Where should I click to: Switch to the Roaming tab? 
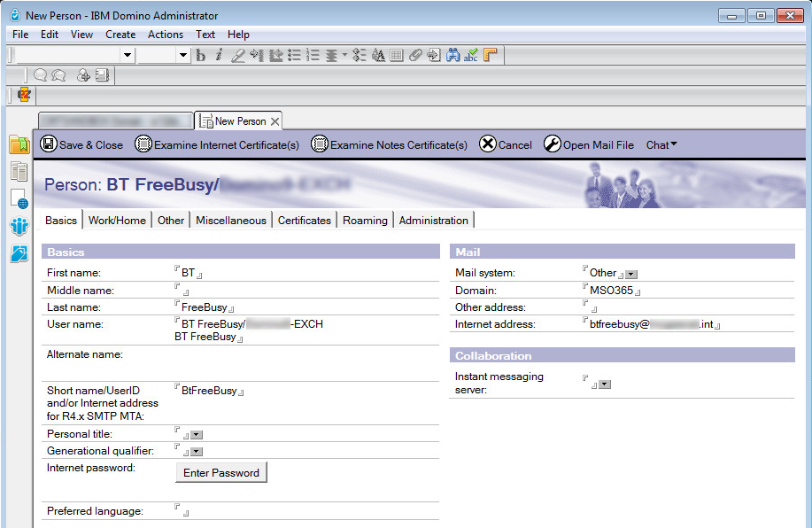pos(365,221)
